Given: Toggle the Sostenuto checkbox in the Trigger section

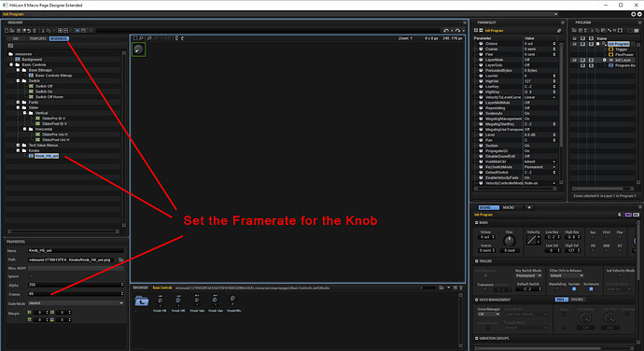Looking at the screenshot, I should (591, 289).
